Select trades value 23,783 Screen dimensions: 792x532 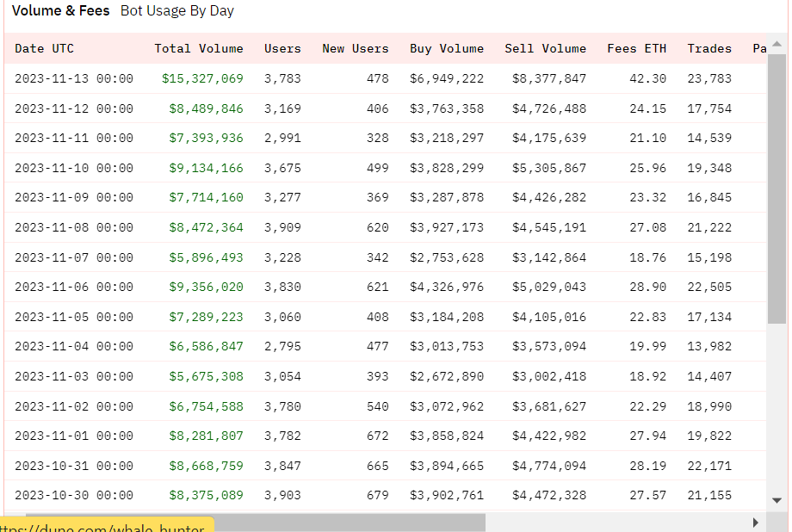tap(709, 78)
